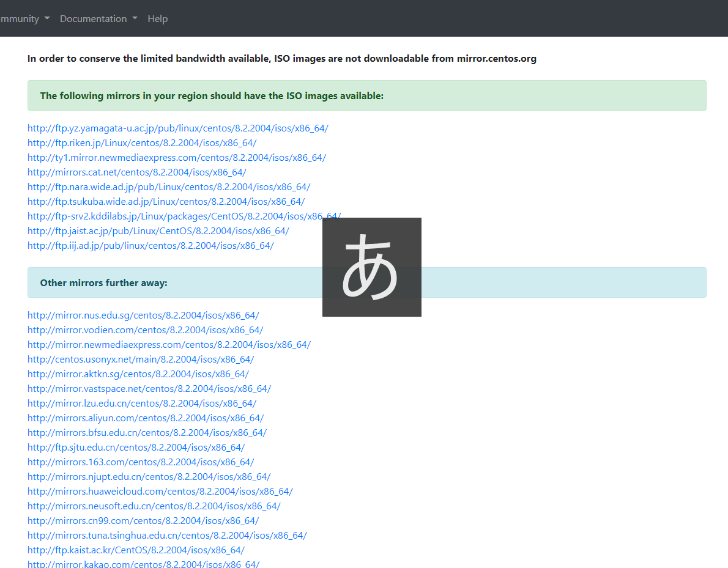The width and height of the screenshot is (728, 568).
Task: Open the mirrors.cat.net mirror link
Action: [x=136, y=172]
